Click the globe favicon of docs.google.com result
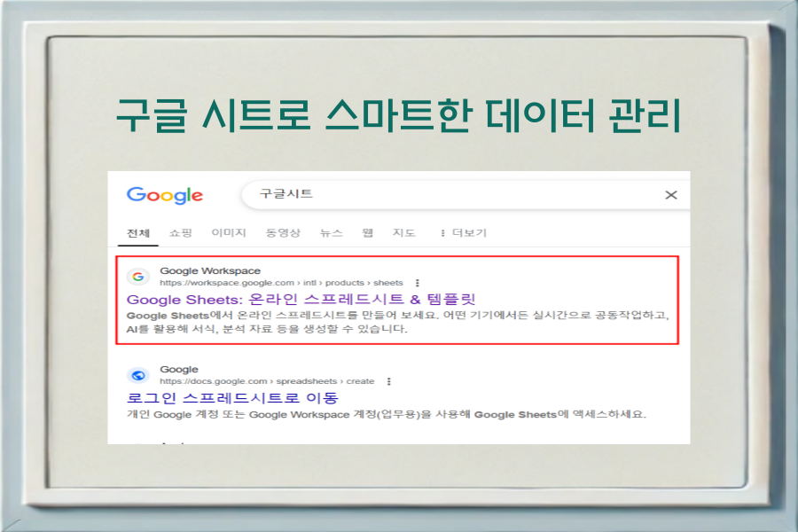The width and height of the screenshot is (798, 532). 138,376
